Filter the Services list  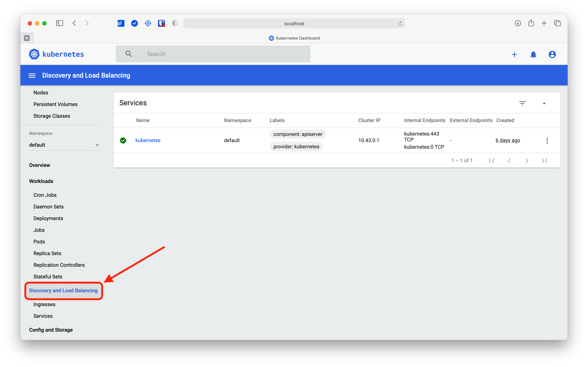coord(522,103)
